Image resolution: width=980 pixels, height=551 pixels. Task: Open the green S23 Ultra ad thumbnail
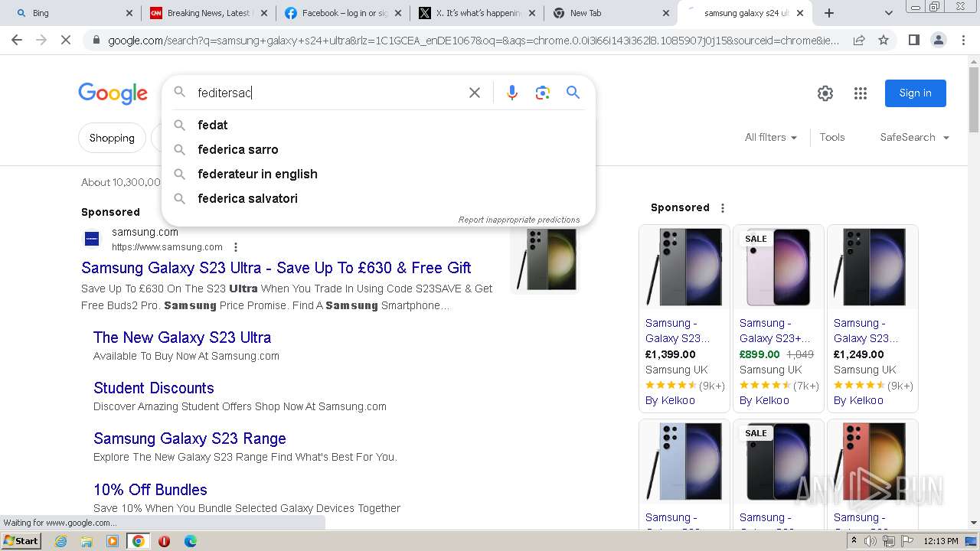544,260
